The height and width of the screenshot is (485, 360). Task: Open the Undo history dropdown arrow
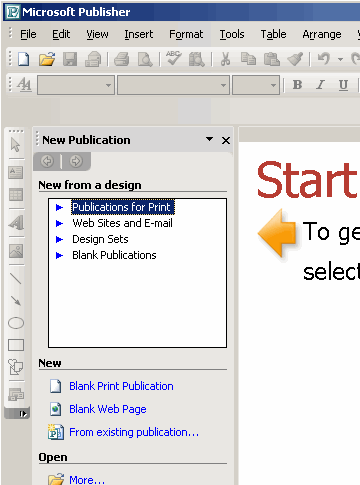click(x=340, y=59)
